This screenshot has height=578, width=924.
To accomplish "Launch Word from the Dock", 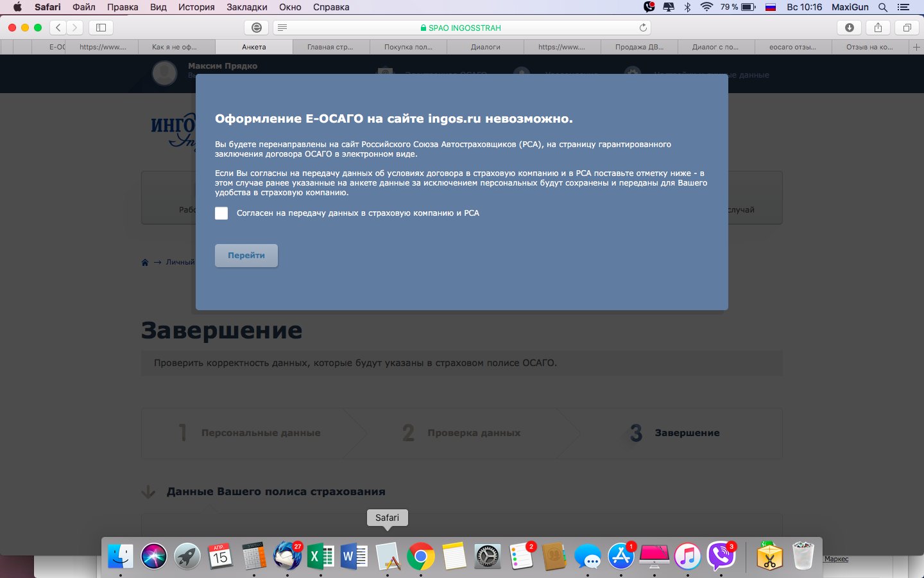I will (354, 556).
